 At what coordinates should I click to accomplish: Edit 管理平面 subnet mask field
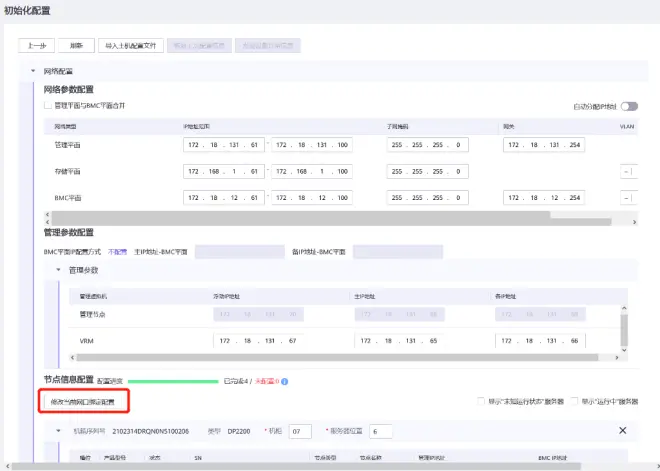coord(428,145)
